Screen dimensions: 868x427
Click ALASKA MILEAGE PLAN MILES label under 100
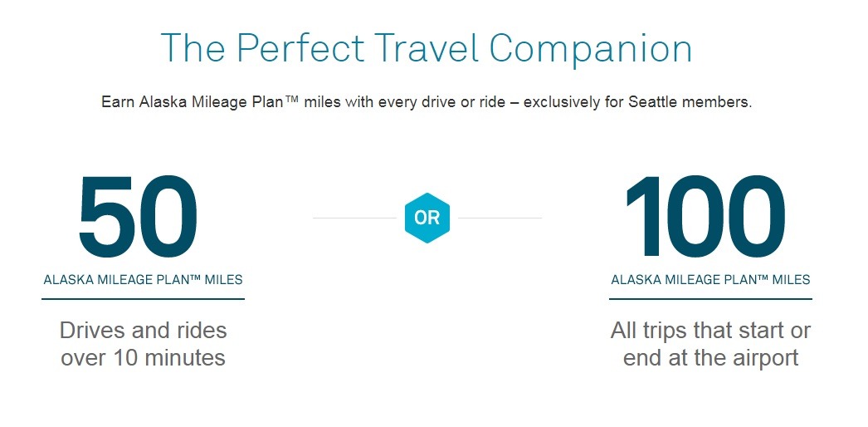[x=710, y=280]
